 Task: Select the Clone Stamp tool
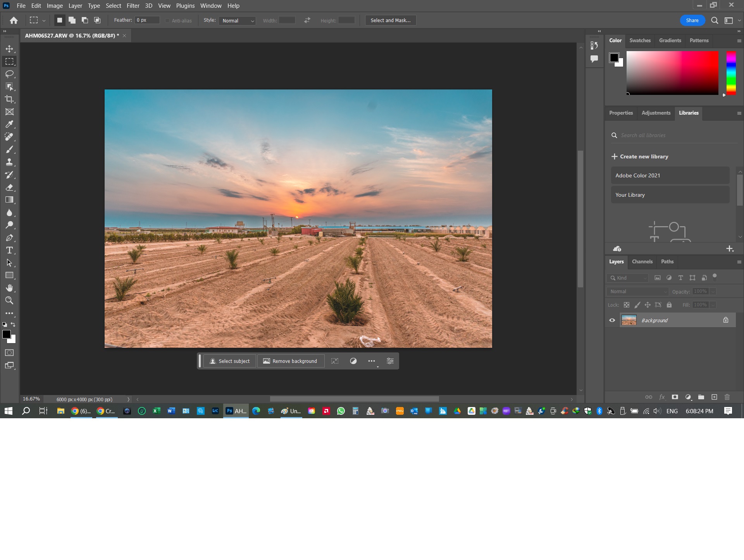click(10, 162)
